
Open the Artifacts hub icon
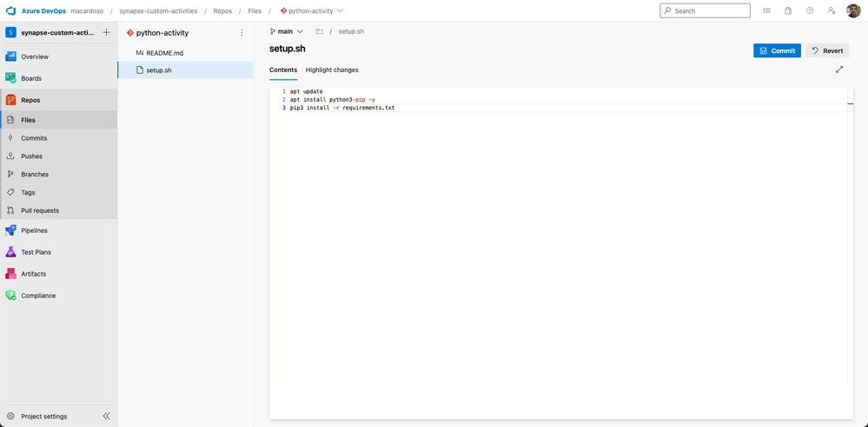click(10, 274)
